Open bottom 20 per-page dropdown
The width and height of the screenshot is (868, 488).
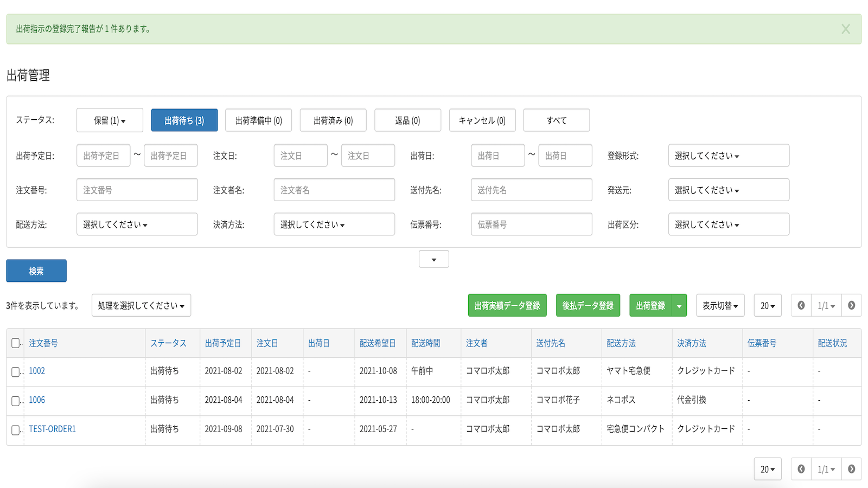pyautogui.click(x=768, y=469)
